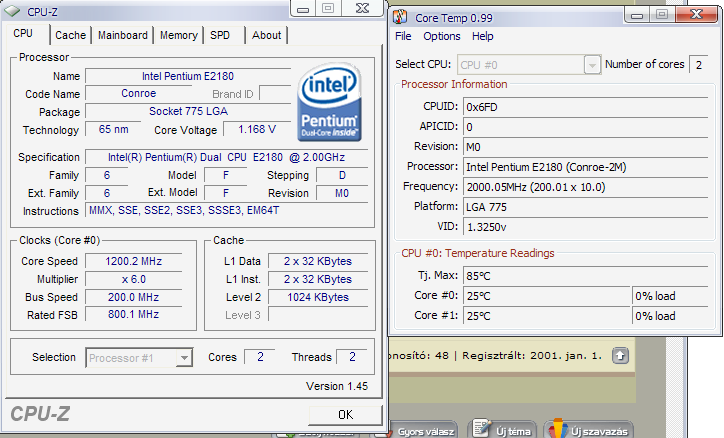The image size is (724, 438).
Task: Click the Core #0 temperature reading
Action: pyautogui.click(x=547, y=296)
